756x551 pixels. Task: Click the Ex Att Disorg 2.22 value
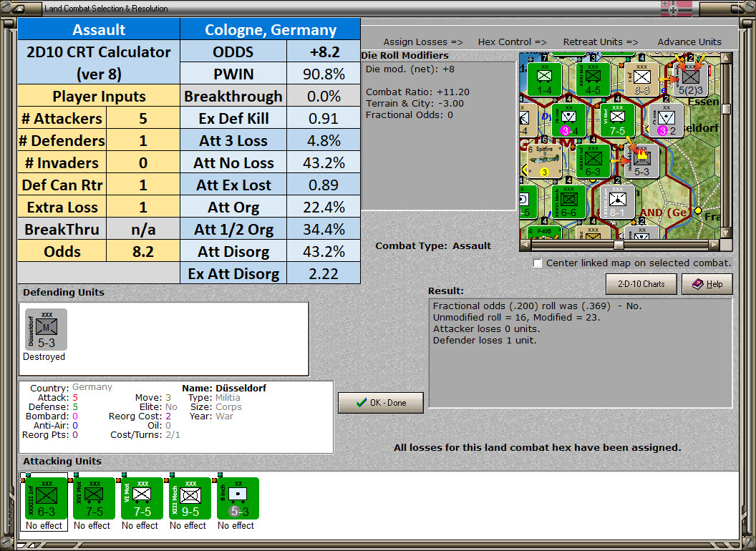click(324, 274)
